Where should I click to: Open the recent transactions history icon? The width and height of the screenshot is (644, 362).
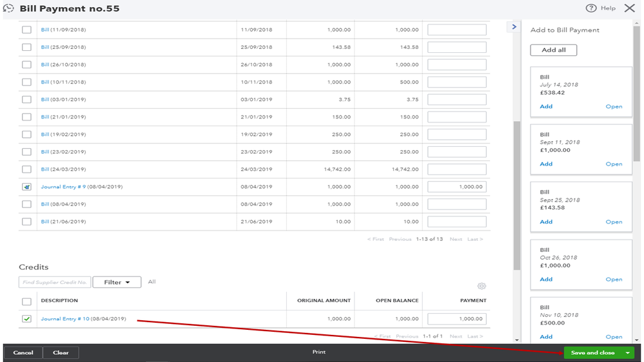(x=8, y=8)
